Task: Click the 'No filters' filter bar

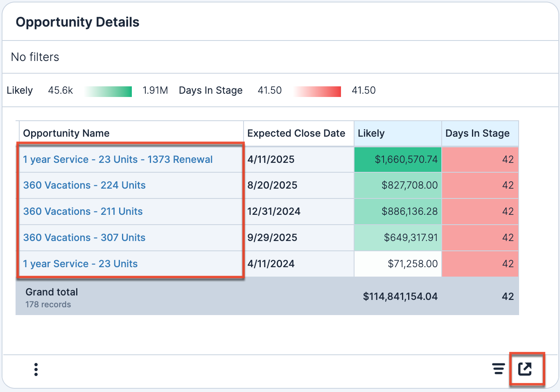Action: click(35, 57)
